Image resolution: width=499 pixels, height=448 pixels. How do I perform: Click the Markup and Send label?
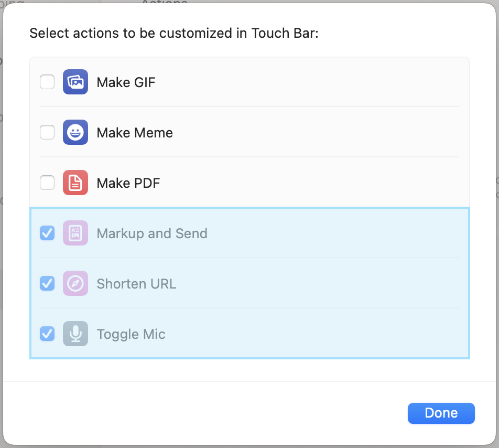click(152, 233)
